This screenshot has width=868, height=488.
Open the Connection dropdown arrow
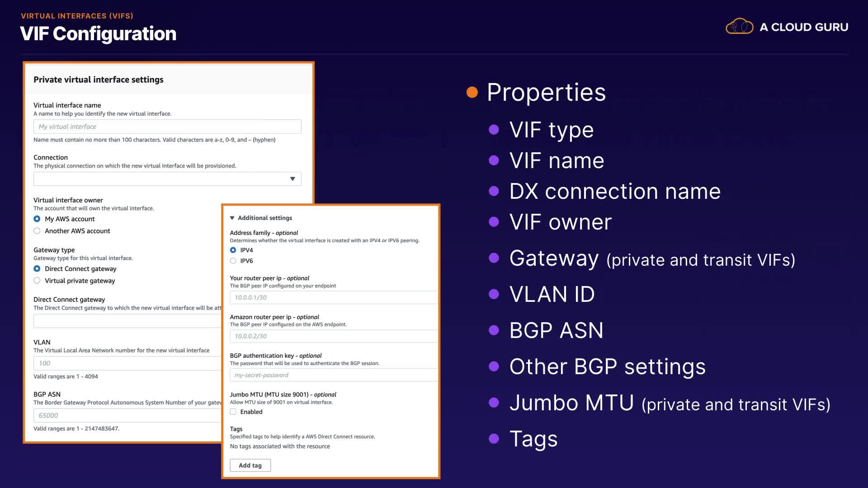click(x=292, y=179)
